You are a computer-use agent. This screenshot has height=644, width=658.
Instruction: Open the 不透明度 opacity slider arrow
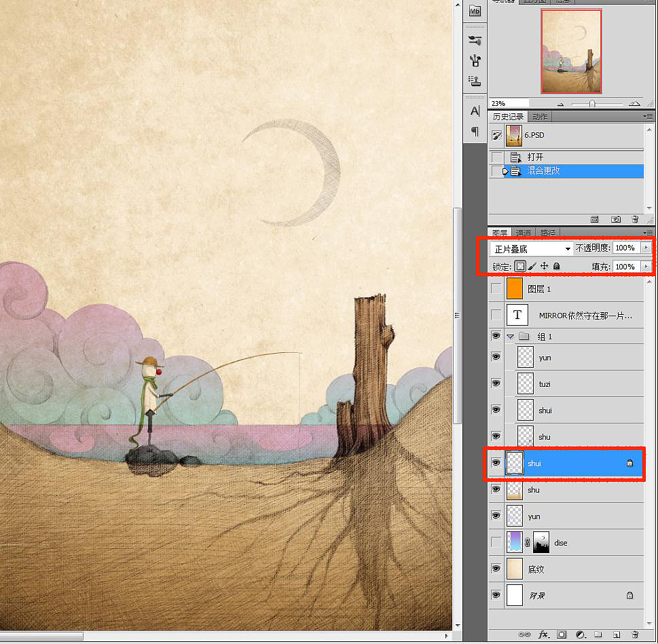click(646, 248)
